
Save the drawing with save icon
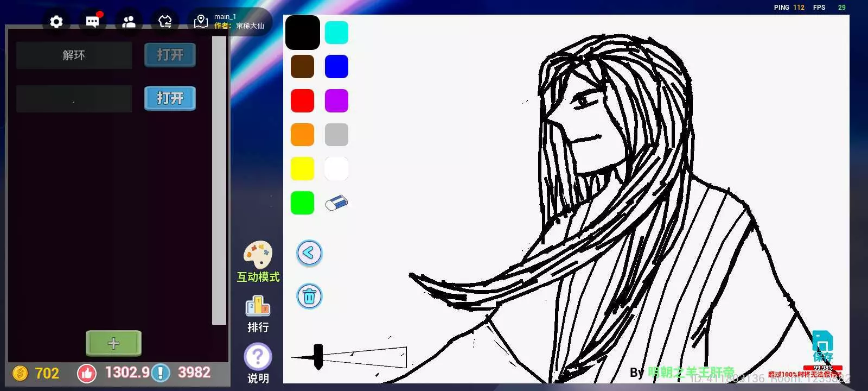coord(822,343)
